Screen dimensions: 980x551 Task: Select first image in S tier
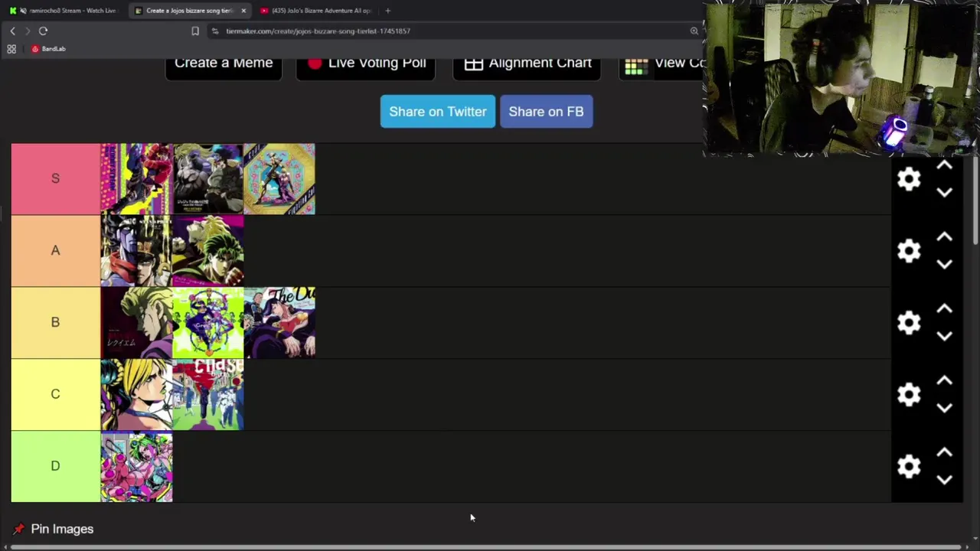tap(136, 179)
